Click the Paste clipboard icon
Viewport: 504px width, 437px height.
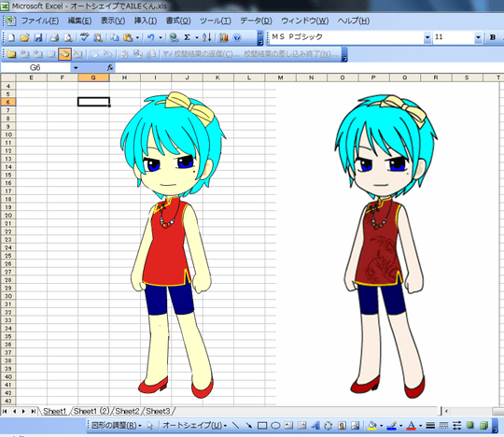pos(128,37)
